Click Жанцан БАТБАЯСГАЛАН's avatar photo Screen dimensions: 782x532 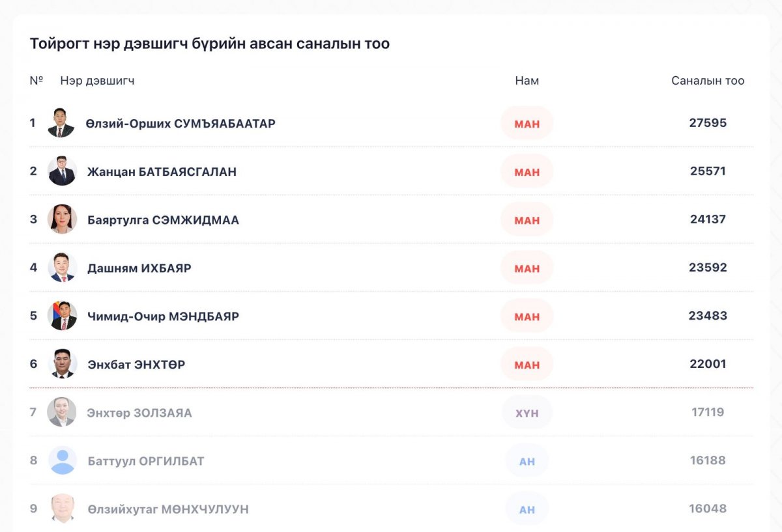point(62,171)
